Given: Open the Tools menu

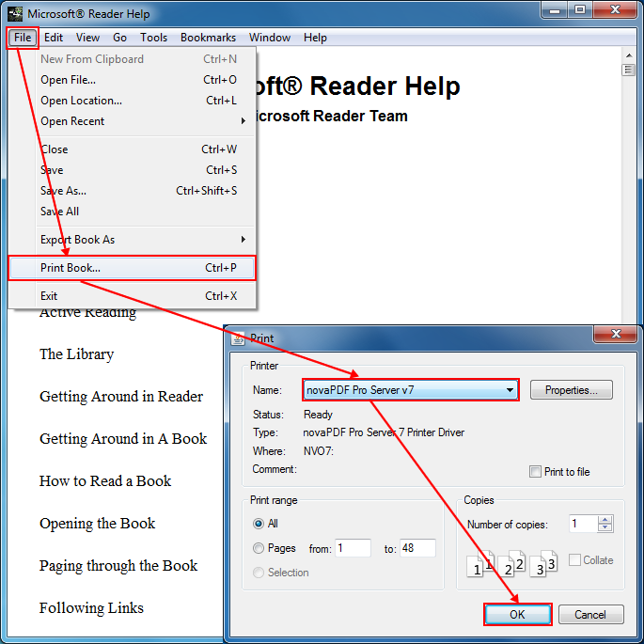Looking at the screenshot, I should point(153,38).
